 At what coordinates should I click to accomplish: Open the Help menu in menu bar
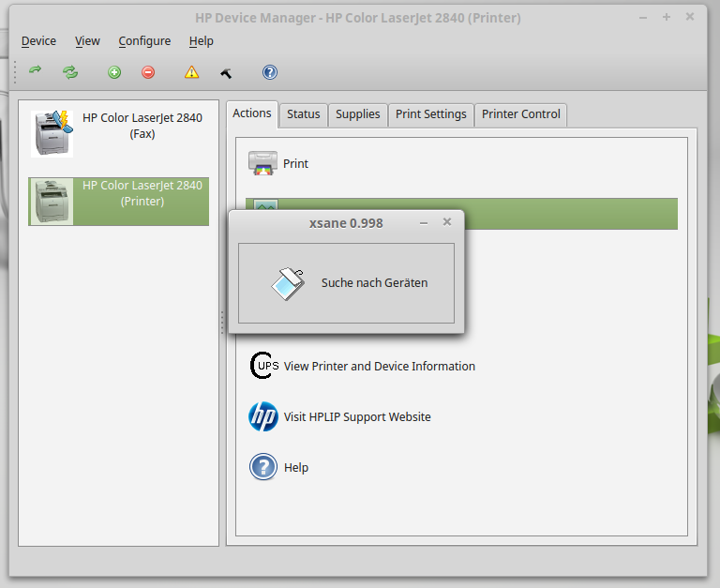202,41
